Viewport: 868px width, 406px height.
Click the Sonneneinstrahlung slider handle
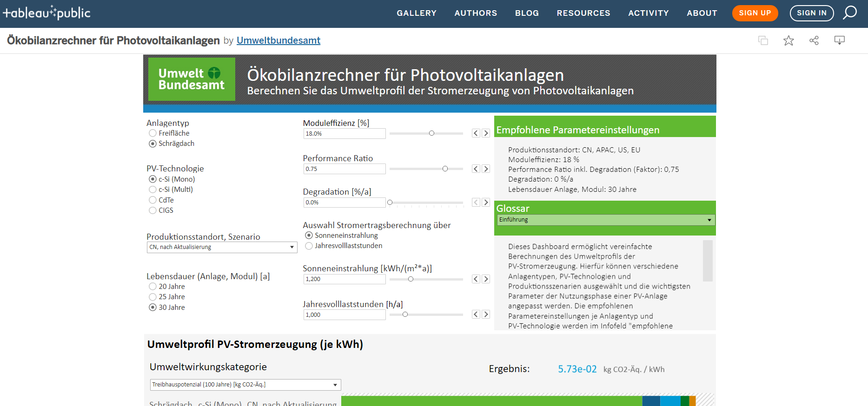(411, 279)
